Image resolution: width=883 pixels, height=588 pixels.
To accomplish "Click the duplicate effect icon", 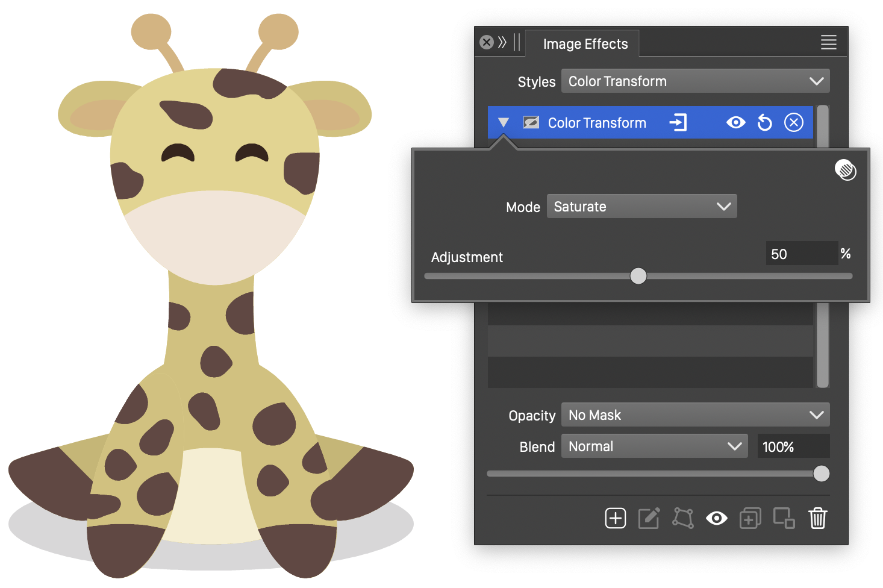I will click(750, 518).
